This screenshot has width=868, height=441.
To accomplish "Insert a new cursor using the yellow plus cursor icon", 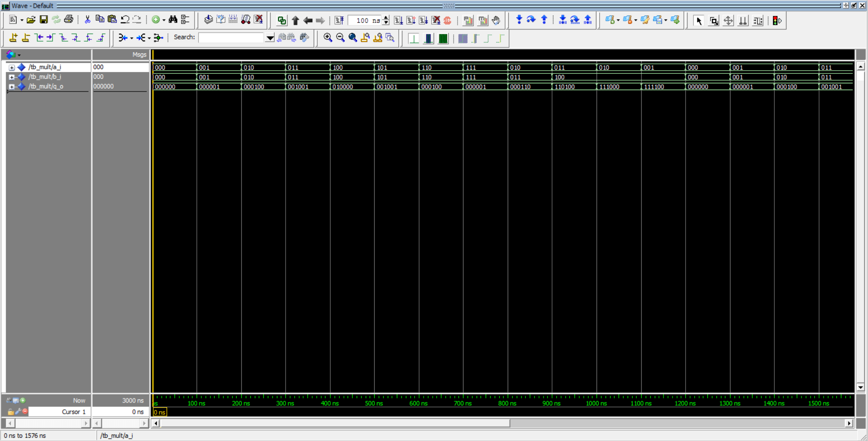I will point(14,38).
